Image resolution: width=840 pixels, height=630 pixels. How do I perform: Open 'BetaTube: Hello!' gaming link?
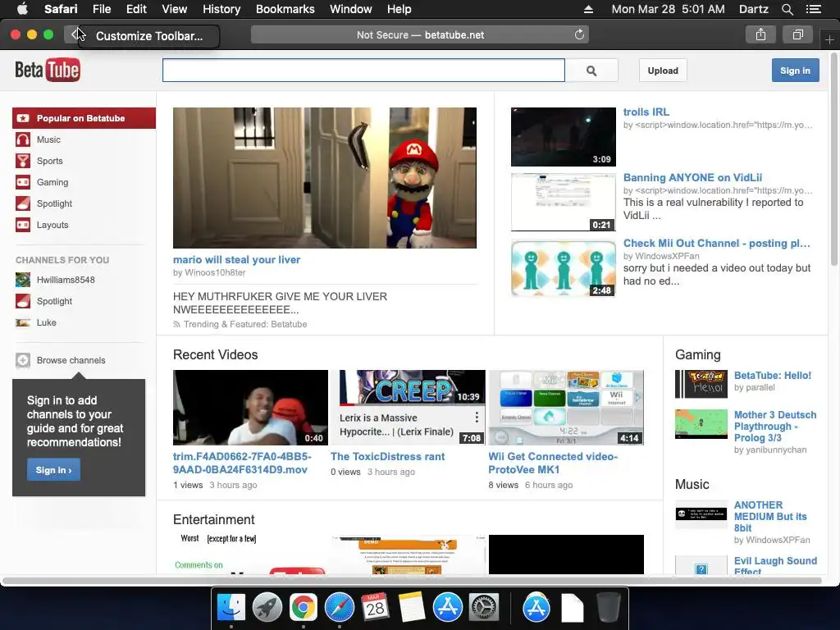pyautogui.click(x=772, y=376)
